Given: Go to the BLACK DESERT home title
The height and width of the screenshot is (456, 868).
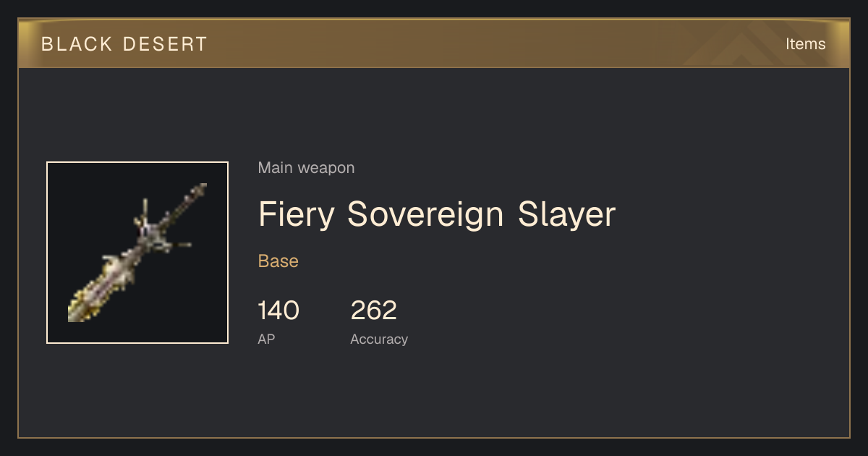Looking at the screenshot, I should click(124, 44).
